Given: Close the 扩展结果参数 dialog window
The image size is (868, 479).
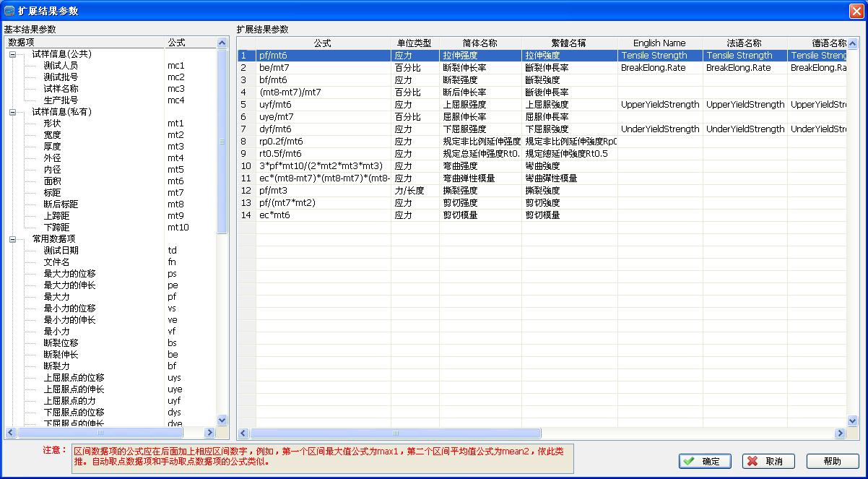Looking at the screenshot, I should coord(856,11).
